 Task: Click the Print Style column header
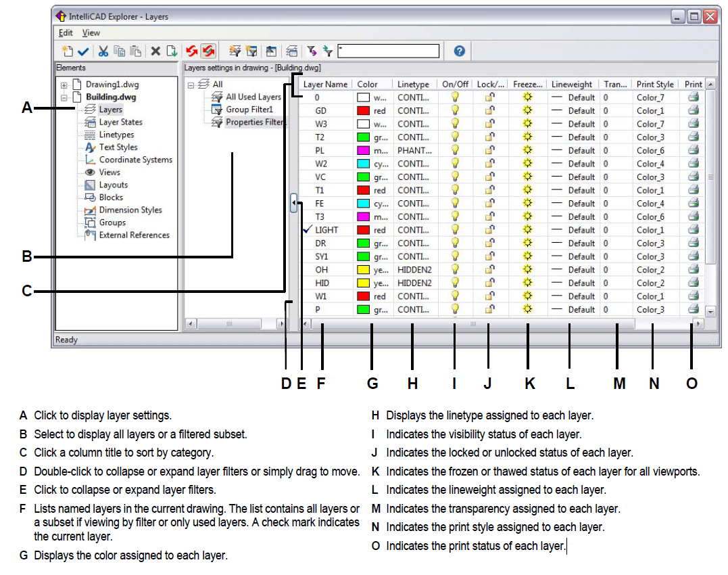point(655,84)
